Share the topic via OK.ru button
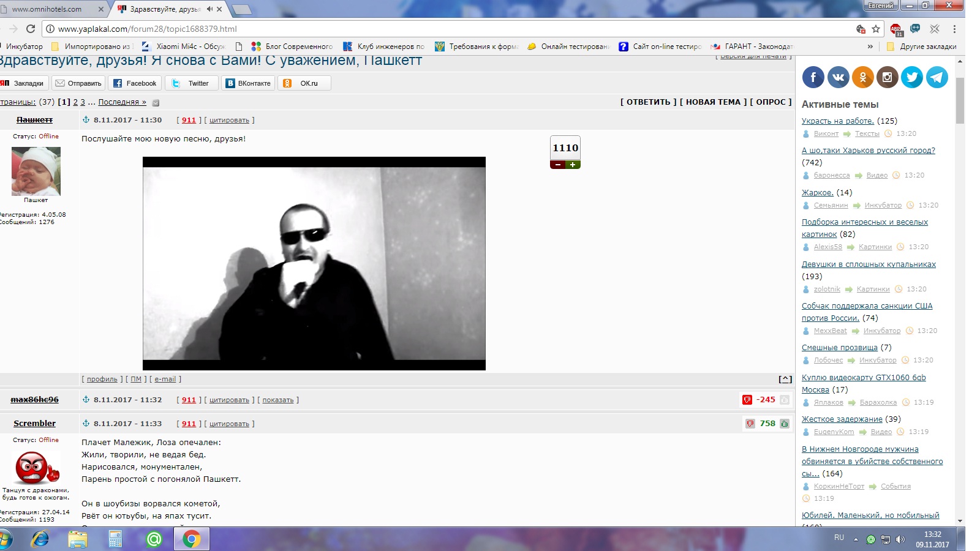The height and width of the screenshot is (551, 980). [304, 83]
